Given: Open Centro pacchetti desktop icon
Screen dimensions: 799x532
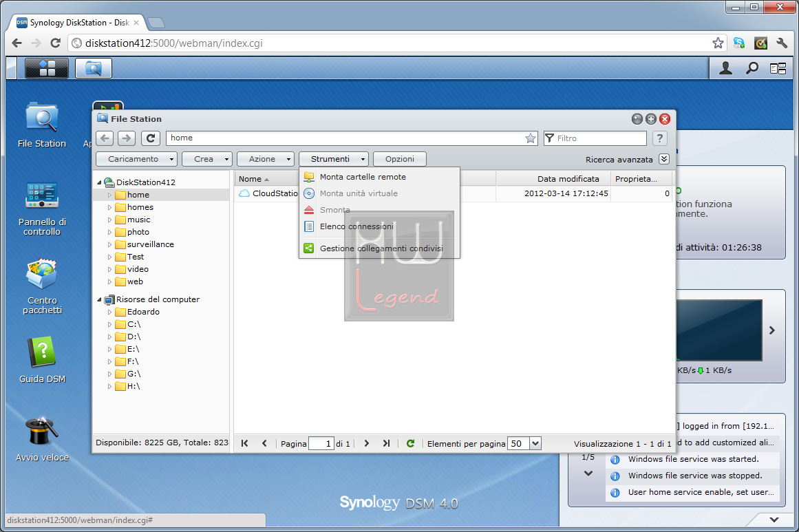Looking at the screenshot, I should click(42, 287).
